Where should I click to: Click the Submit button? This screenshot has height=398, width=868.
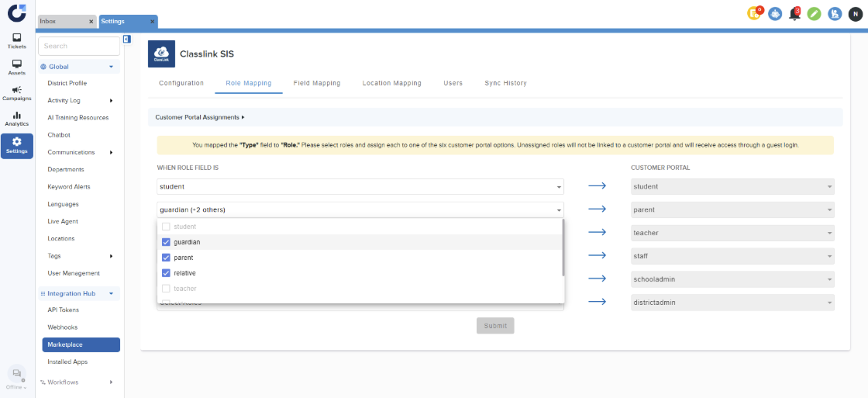pos(495,326)
